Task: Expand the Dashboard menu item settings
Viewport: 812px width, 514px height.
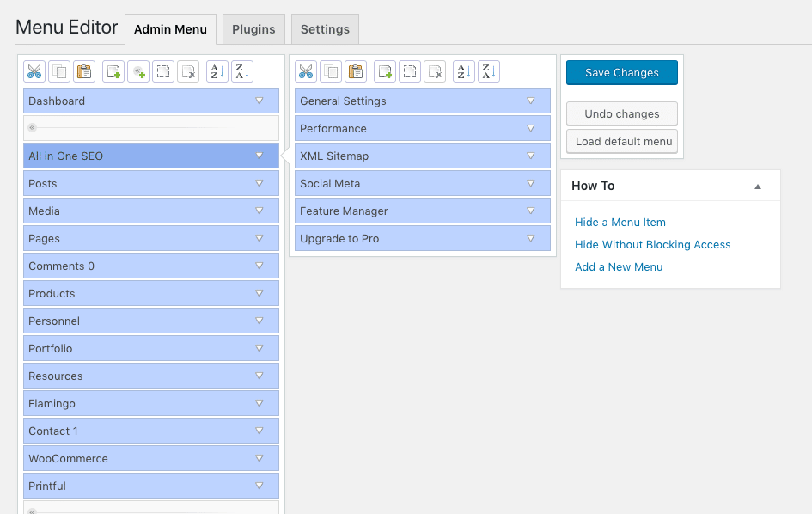Action: pos(259,101)
